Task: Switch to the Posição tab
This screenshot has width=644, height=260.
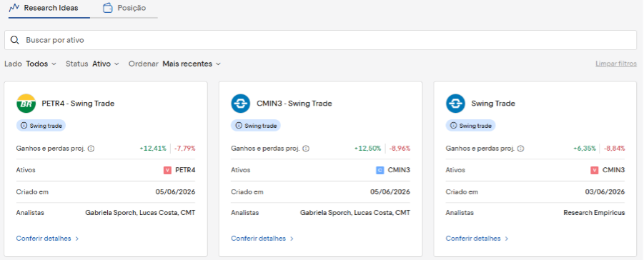Action: [x=124, y=9]
